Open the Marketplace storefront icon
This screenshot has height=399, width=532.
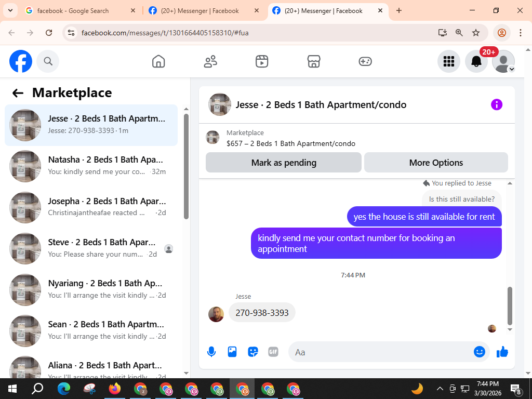click(x=314, y=61)
